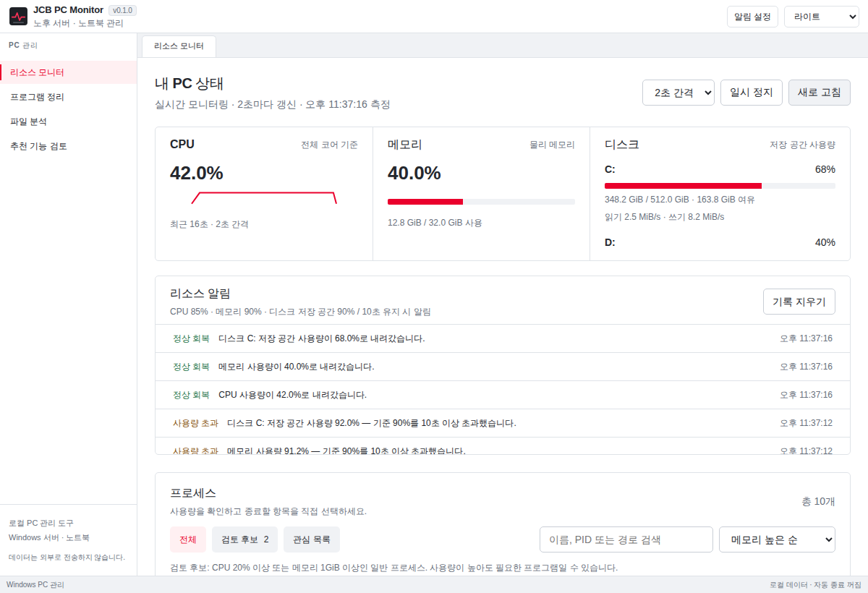Click the 내 PC 상태 page heading
Image resolution: width=868 pixels, height=593 pixels.
point(190,83)
